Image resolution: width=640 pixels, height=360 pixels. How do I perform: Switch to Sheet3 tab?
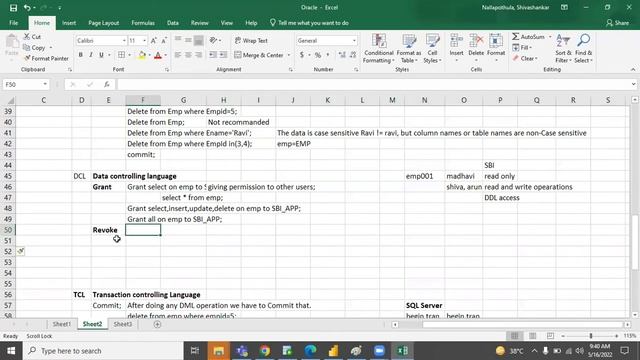[x=122, y=324]
